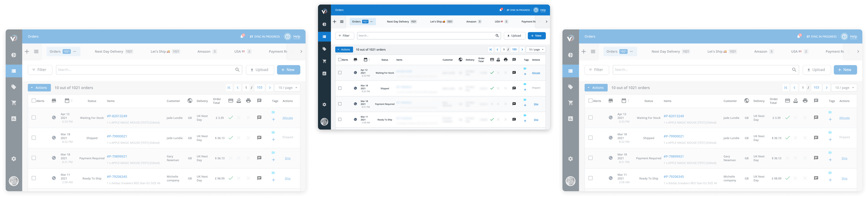Click the Allocate link in center window
This screenshot has width=868, height=198.
click(536, 73)
